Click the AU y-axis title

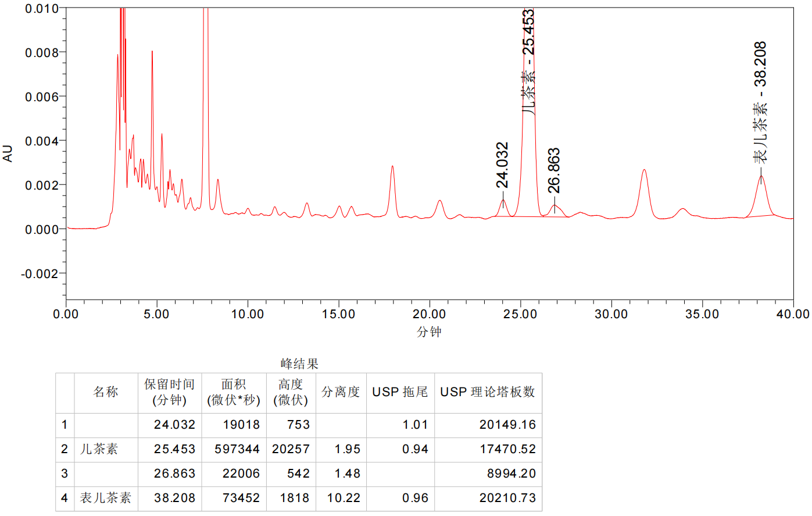8,154
